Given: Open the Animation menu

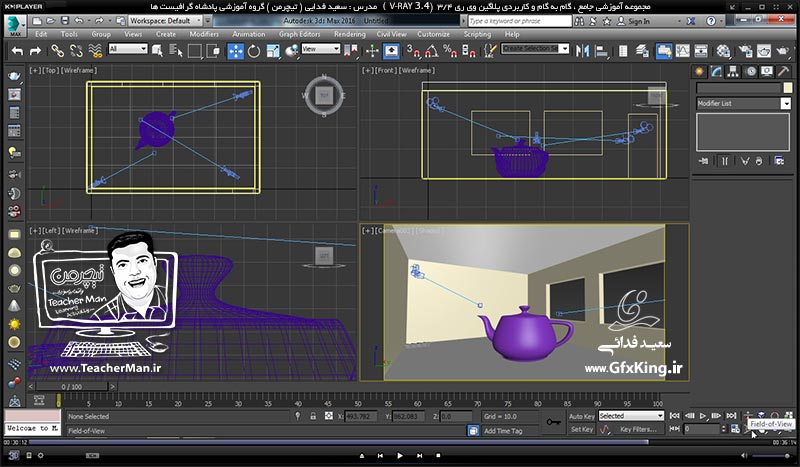Looking at the screenshot, I should 248,34.
